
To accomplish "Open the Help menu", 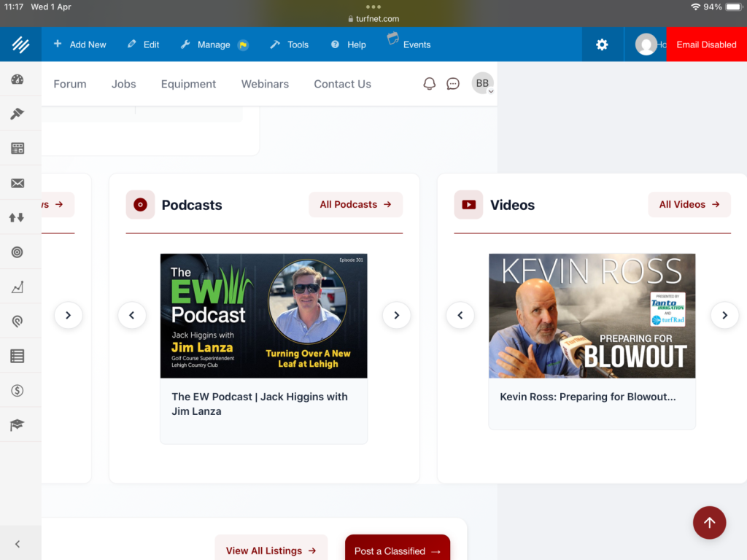I will [348, 44].
